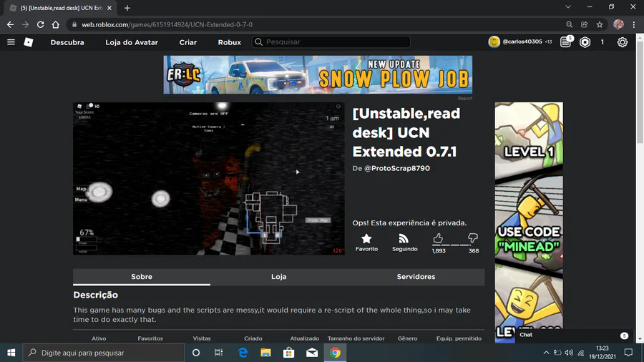
Task: Open the Roblox hamburger navigation menu
Action: pyautogui.click(x=11, y=42)
